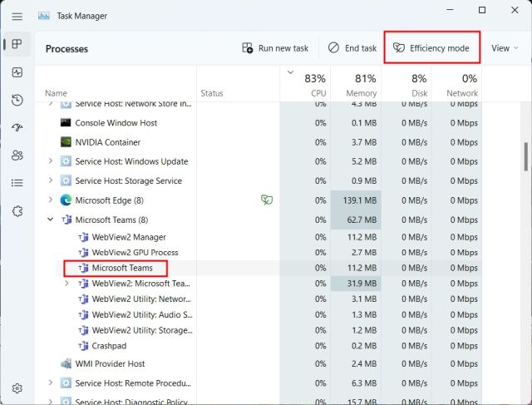The height and width of the screenshot is (405, 532).
Task: Click the WebView2 GPU Process icon
Action: pos(83,252)
